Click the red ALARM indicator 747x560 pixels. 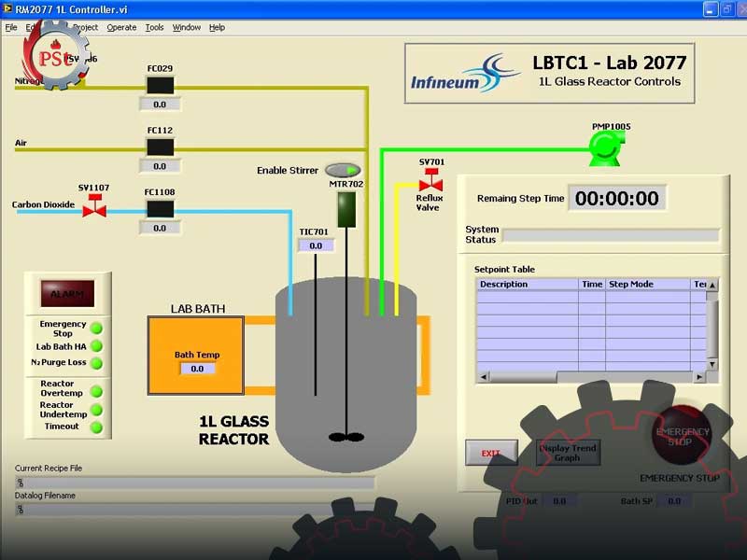click(x=67, y=293)
